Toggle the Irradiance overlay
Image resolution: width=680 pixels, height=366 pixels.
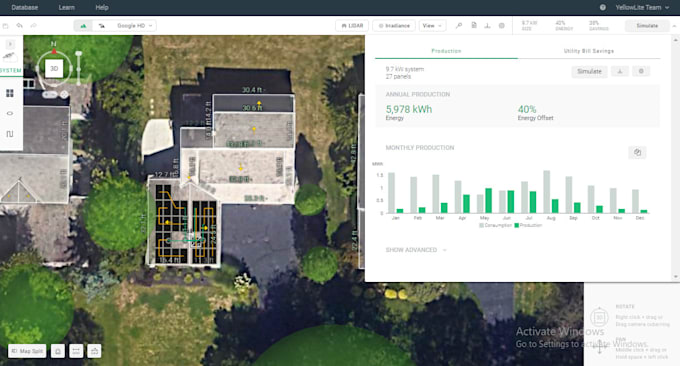[x=394, y=26]
